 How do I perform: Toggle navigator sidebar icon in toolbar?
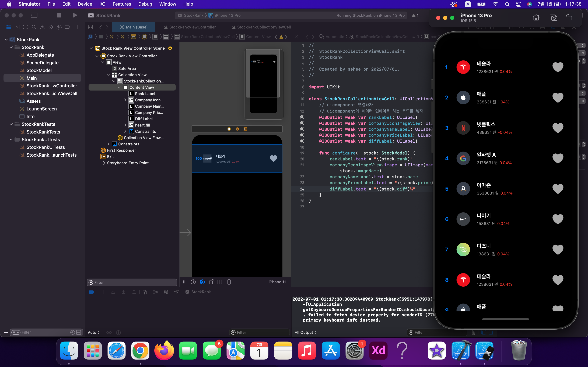point(34,15)
